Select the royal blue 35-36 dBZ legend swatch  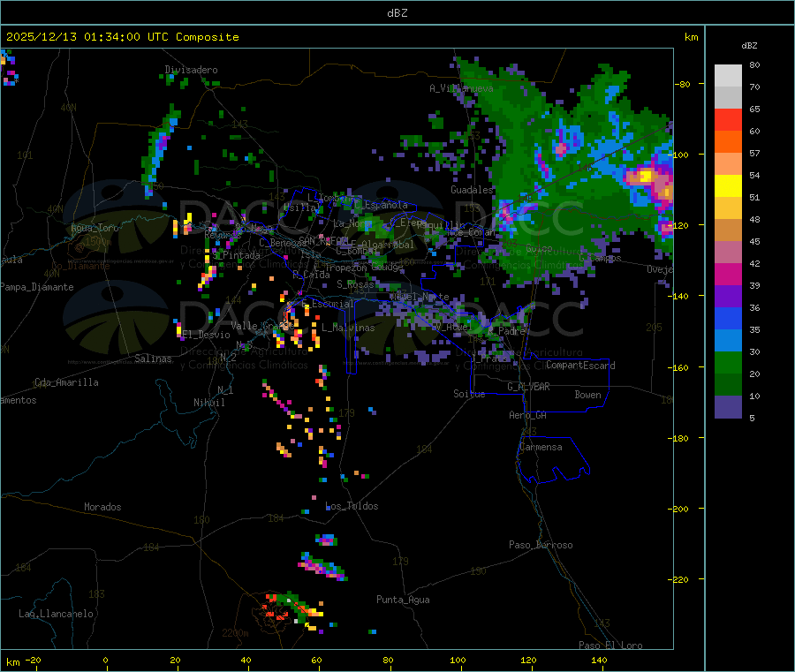[x=728, y=318]
